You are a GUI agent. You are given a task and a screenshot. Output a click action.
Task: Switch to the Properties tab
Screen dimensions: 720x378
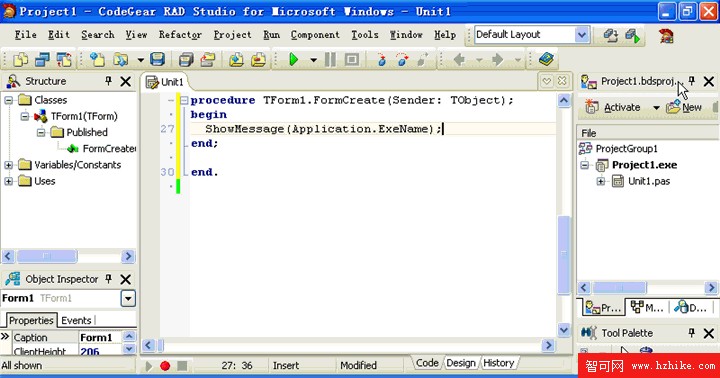[31, 321]
